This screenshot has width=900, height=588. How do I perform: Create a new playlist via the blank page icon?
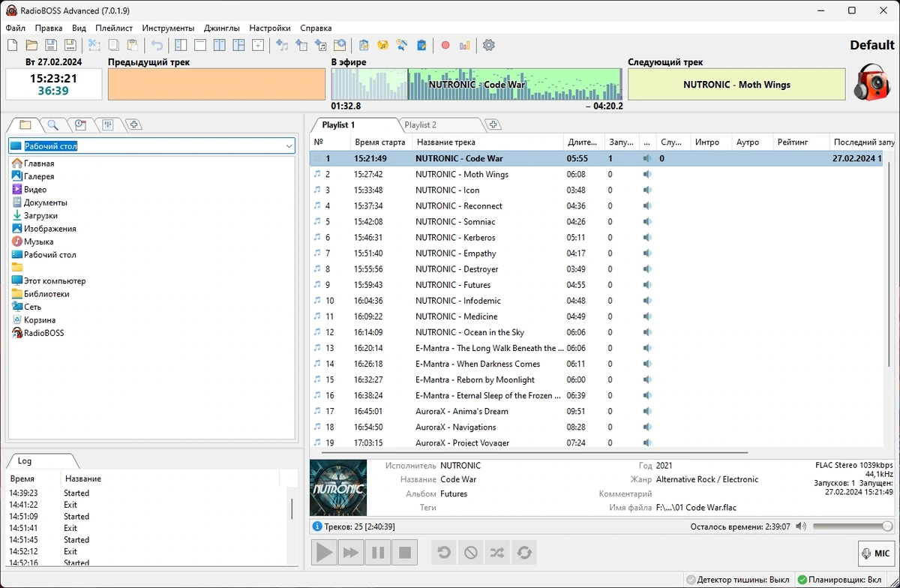(13, 45)
